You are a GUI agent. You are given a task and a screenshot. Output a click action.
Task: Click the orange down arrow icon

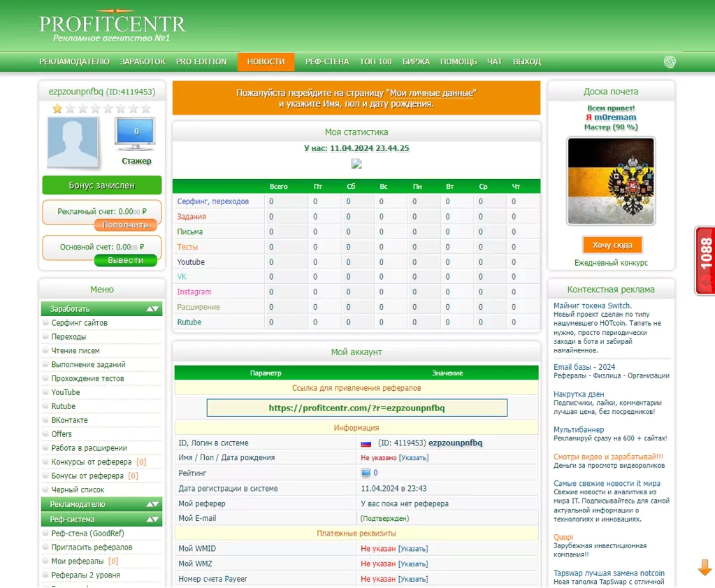click(705, 568)
